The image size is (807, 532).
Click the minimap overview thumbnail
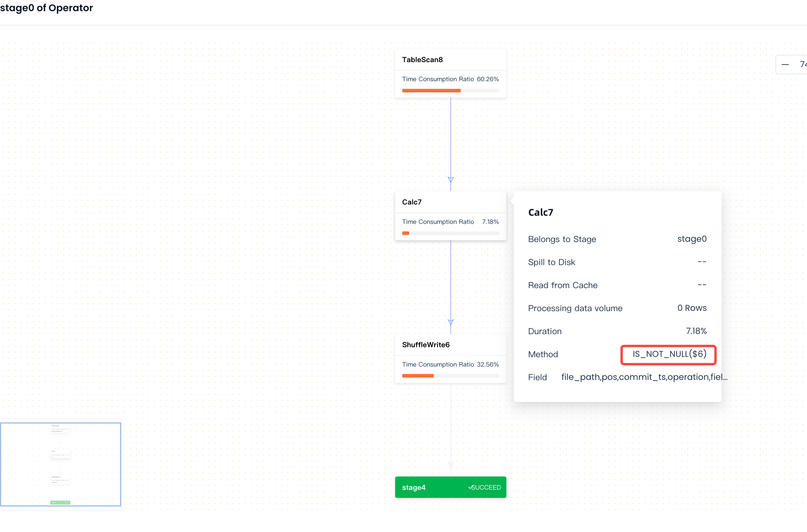(x=60, y=464)
